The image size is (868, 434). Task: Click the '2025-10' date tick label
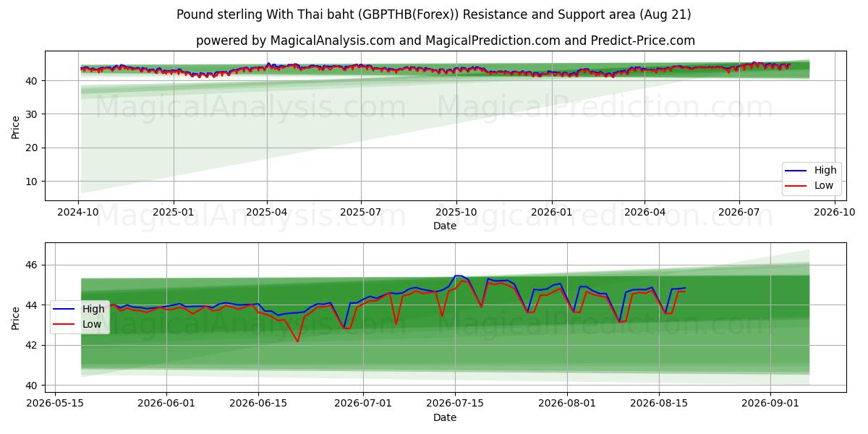[x=456, y=212]
